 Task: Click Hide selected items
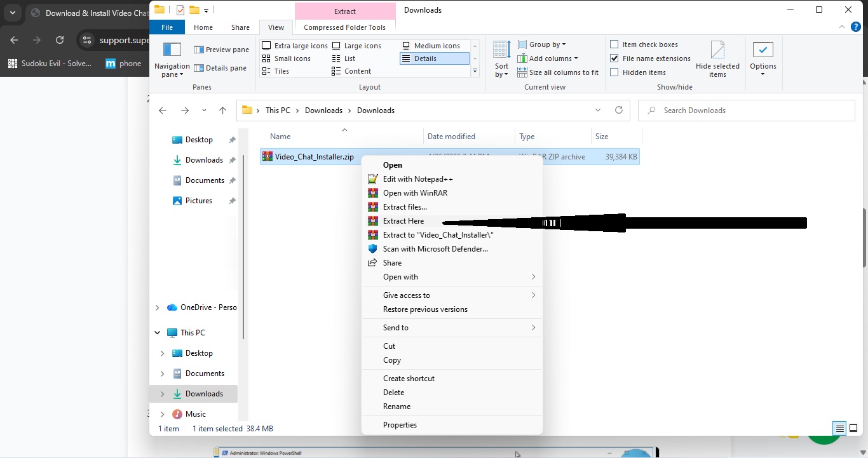tap(718, 59)
